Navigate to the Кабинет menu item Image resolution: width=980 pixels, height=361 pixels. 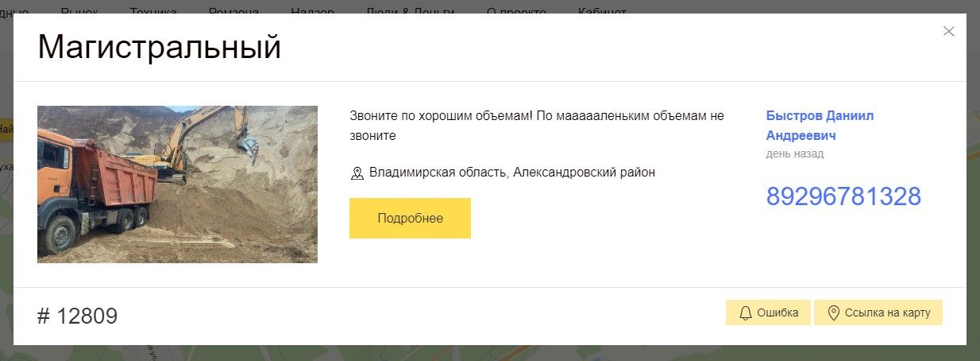pos(602,10)
